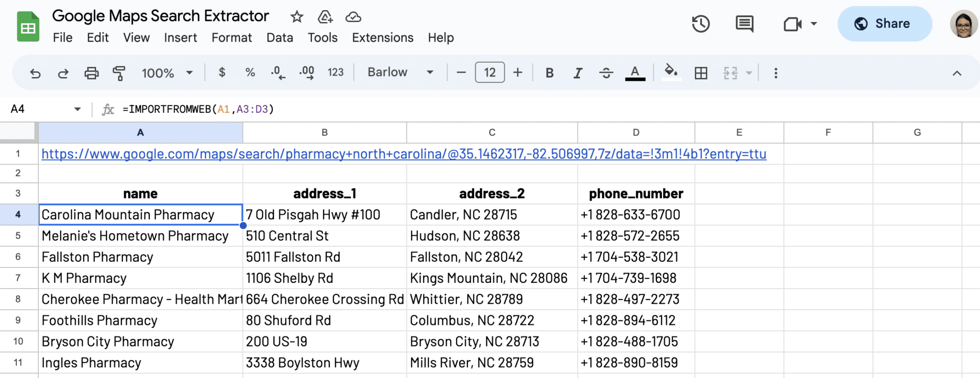Viewport: 980px width, 378px height.
Task: Open the fill color picker
Action: click(671, 73)
